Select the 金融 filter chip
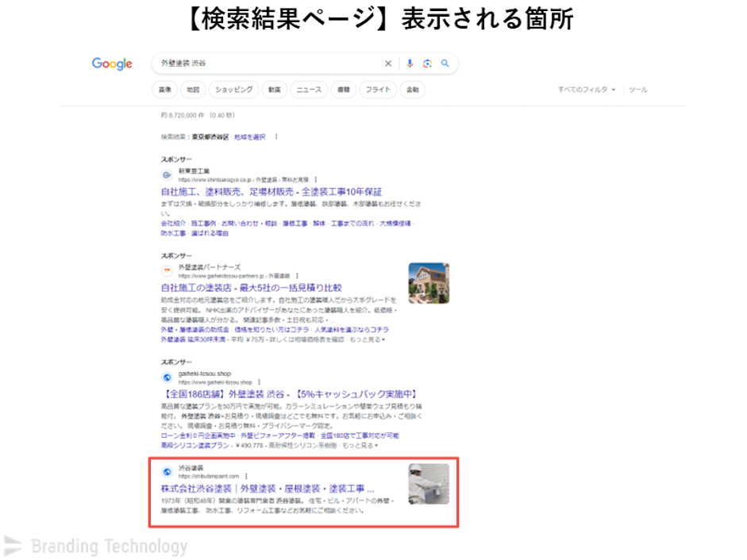The height and width of the screenshot is (560, 747). point(413,90)
